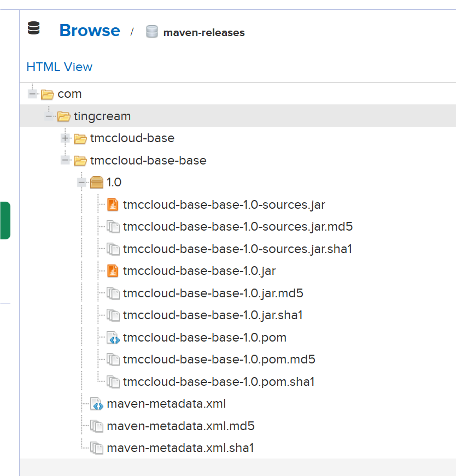Click the Browse breadcrumb heading
Viewport: 456px width, 476px height.
[89, 30]
